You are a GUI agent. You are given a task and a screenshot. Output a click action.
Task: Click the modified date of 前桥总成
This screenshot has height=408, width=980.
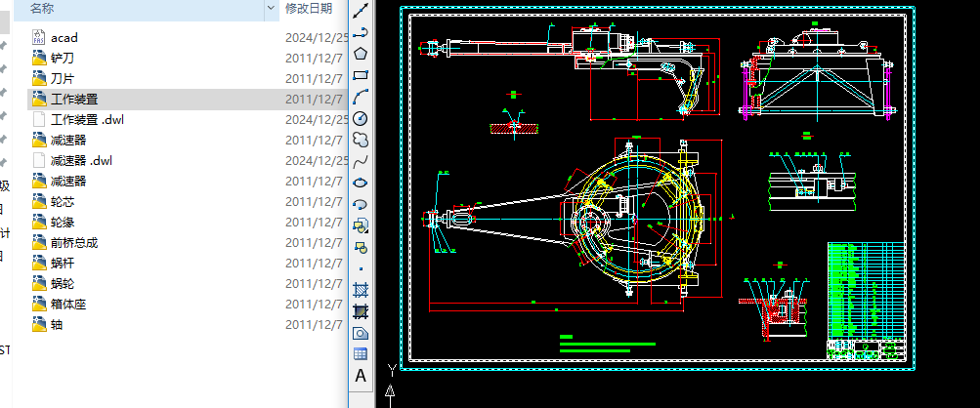tap(315, 242)
